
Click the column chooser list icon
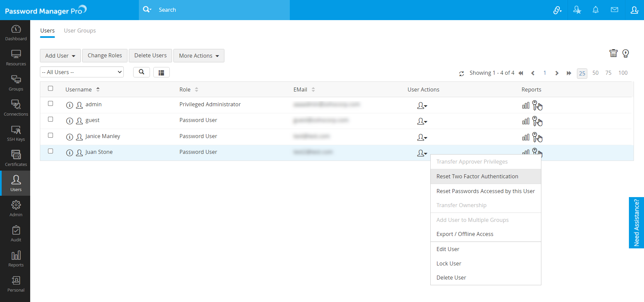click(161, 72)
